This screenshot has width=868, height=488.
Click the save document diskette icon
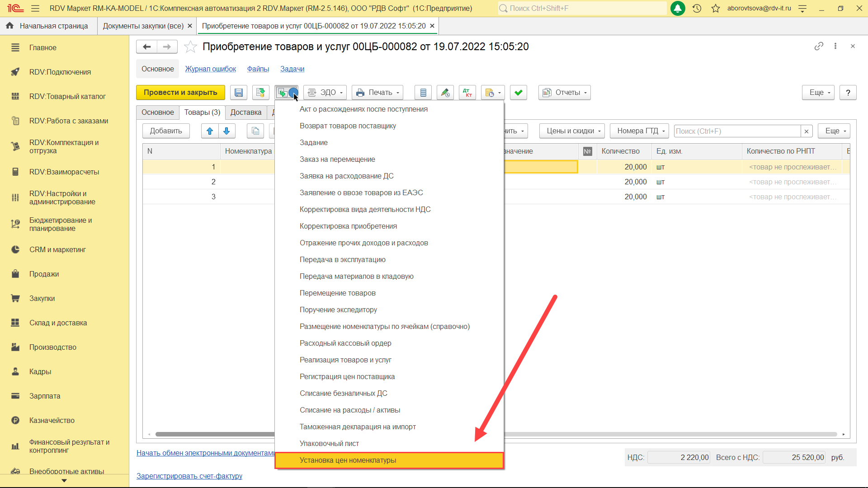(238, 93)
